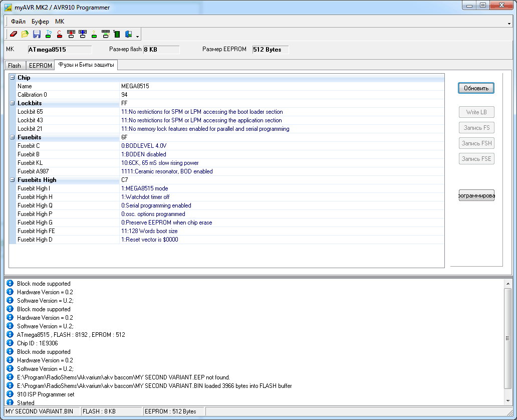The height and width of the screenshot is (420, 517).
Task: Select the Фузы и Биты защиты tab
Action: click(86, 65)
